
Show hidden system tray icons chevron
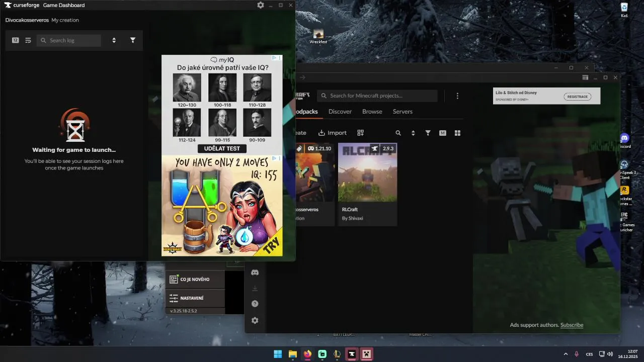pos(566,354)
